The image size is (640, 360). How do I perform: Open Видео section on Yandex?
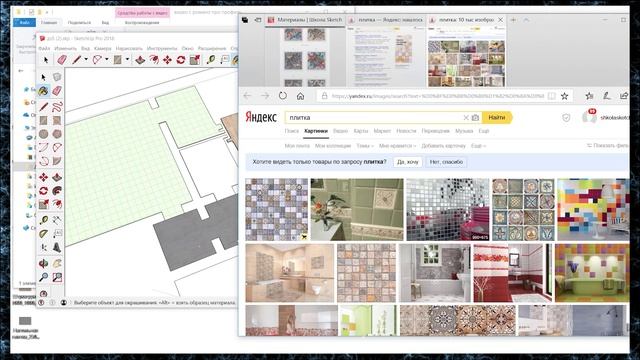(340, 131)
